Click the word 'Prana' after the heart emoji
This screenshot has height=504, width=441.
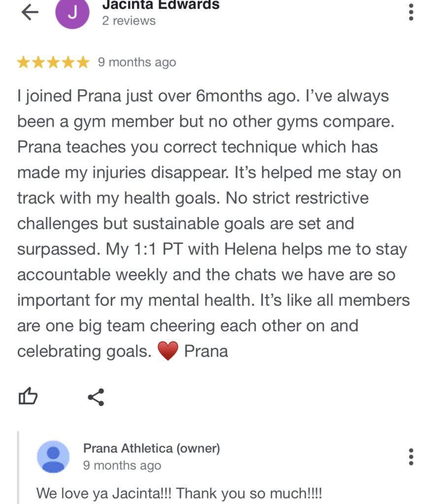pos(206,351)
